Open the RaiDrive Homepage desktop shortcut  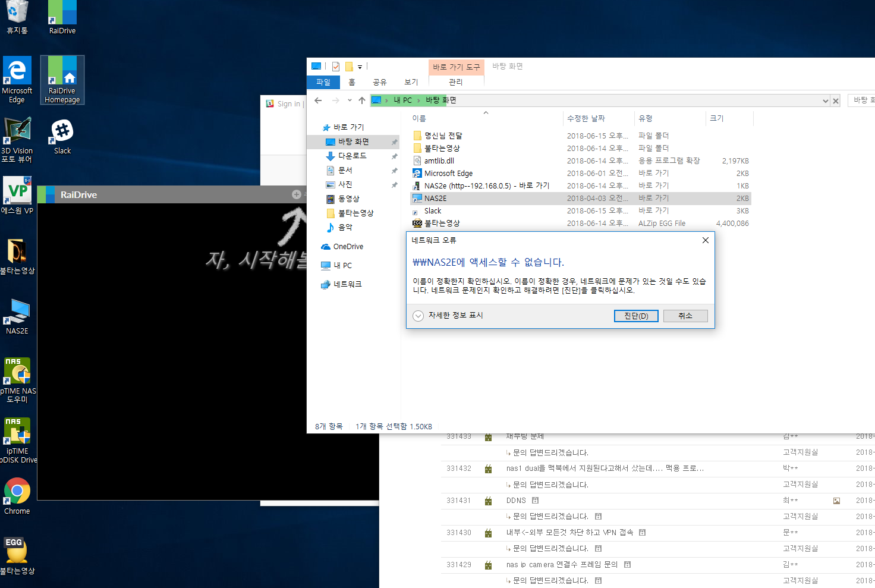click(62, 80)
